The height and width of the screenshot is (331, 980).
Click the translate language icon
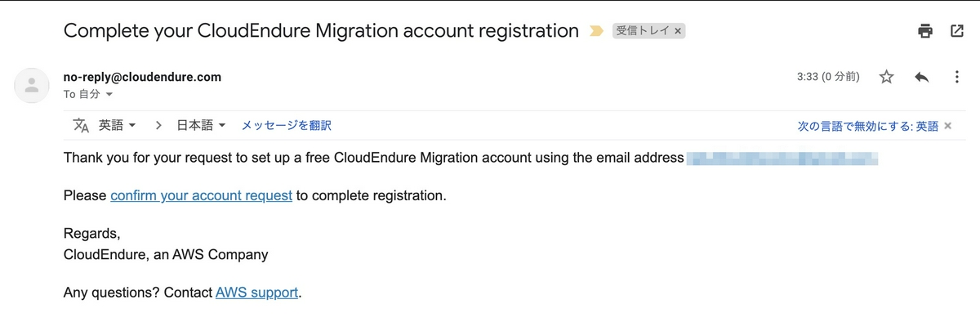[x=81, y=126]
